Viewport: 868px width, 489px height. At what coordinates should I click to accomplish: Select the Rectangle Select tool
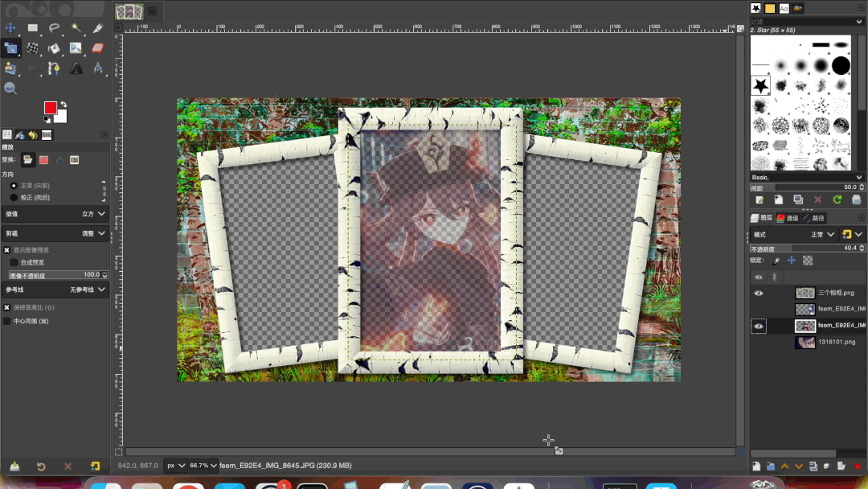pyautogui.click(x=33, y=27)
